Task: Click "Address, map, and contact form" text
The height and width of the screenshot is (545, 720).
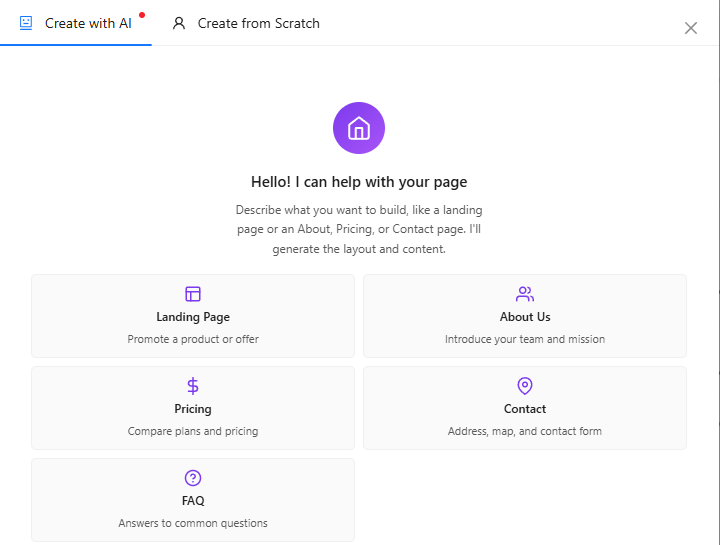Action: [x=525, y=431]
